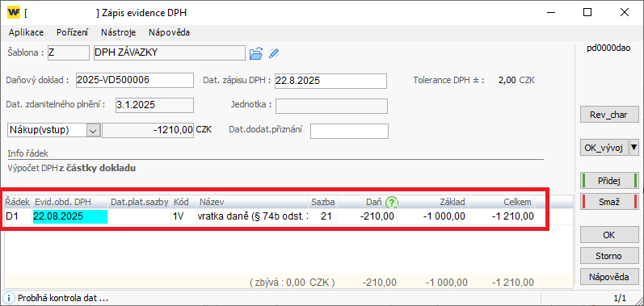Click the 1/1 record counter
The image size is (644, 306).
tap(621, 298)
